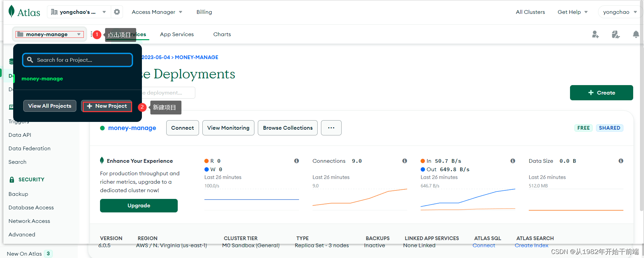
Task: Toggle the money-manage project selector dropdown
Action: pyautogui.click(x=50, y=34)
